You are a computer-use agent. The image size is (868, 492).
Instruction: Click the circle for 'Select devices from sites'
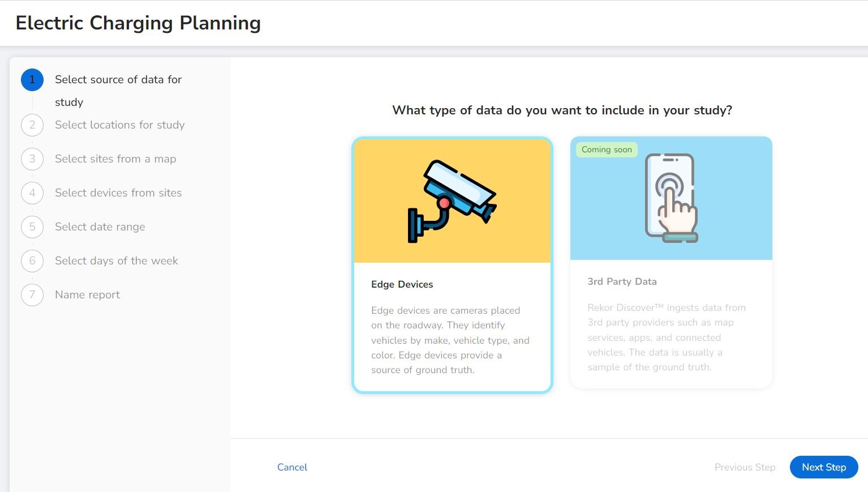pyautogui.click(x=32, y=193)
